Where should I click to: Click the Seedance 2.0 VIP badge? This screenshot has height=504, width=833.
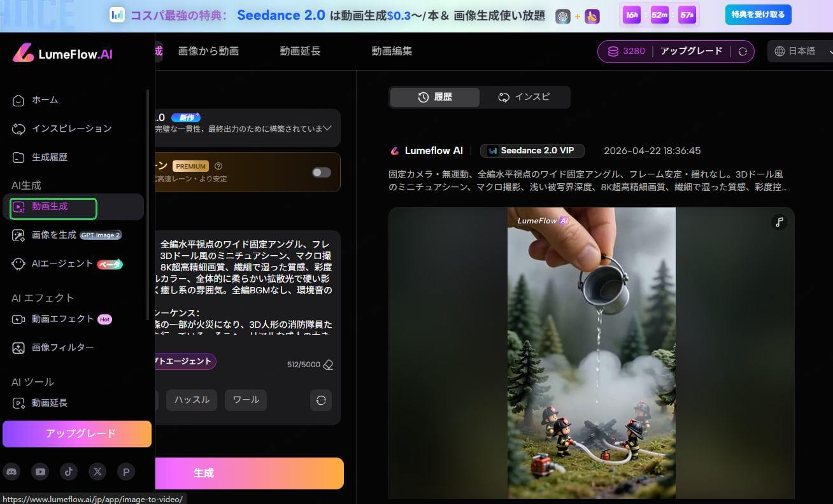[532, 151]
